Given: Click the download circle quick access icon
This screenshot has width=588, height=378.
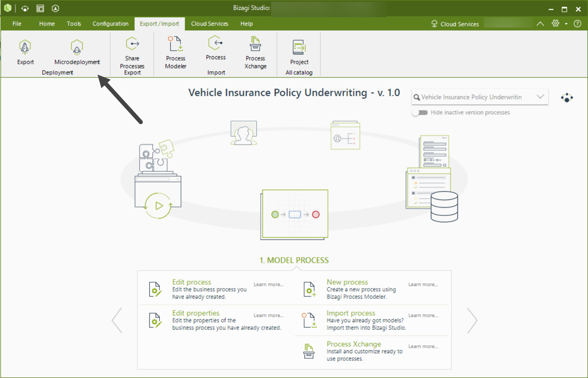Looking at the screenshot, I should [55, 9].
